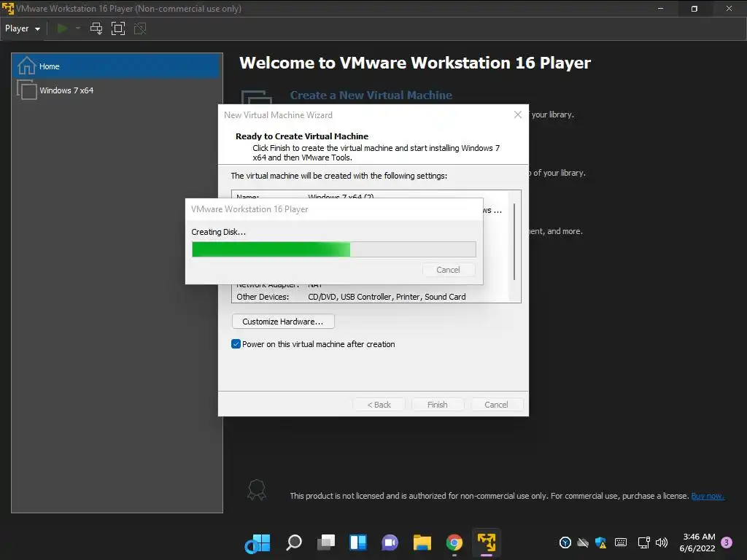Click VMware Player taskbar icon
This screenshot has width=747, height=560.
click(x=487, y=542)
